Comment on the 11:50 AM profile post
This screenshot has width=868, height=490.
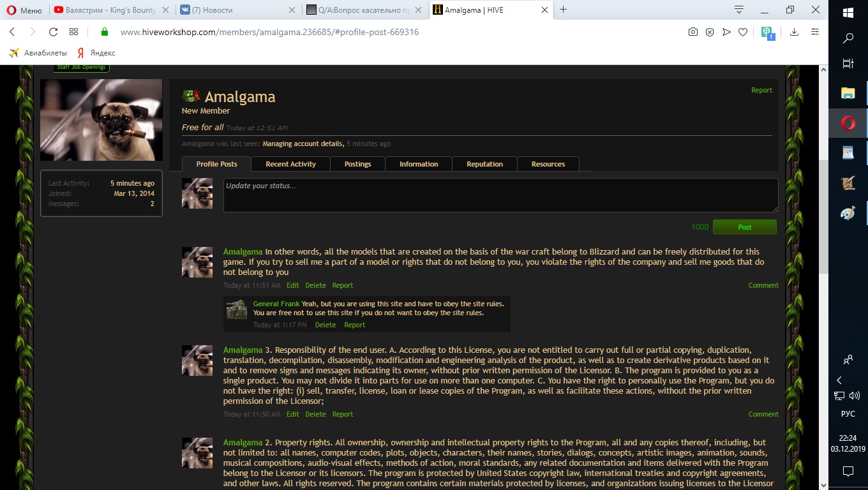pyautogui.click(x=763, y=414)
